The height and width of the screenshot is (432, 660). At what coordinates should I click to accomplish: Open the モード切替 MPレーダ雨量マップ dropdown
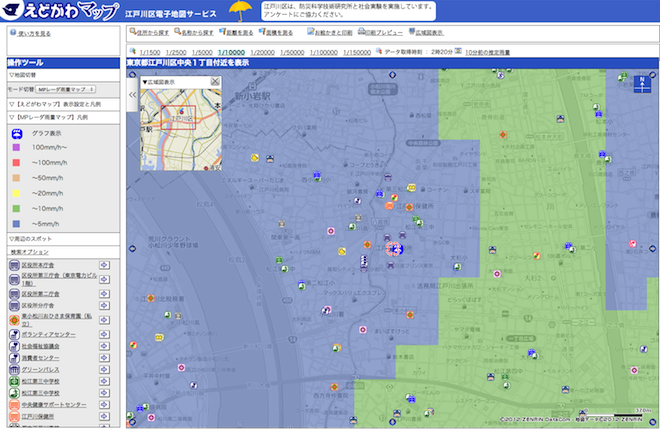[66, 89]
